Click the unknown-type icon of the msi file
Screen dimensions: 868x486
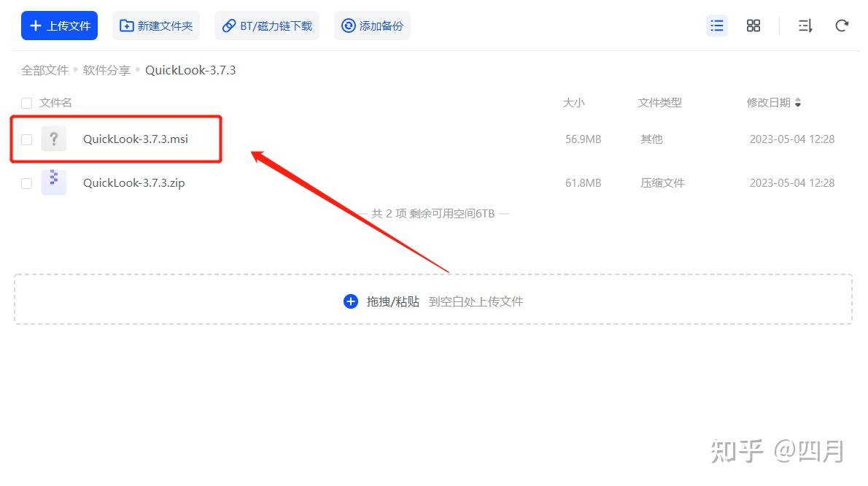54,139
